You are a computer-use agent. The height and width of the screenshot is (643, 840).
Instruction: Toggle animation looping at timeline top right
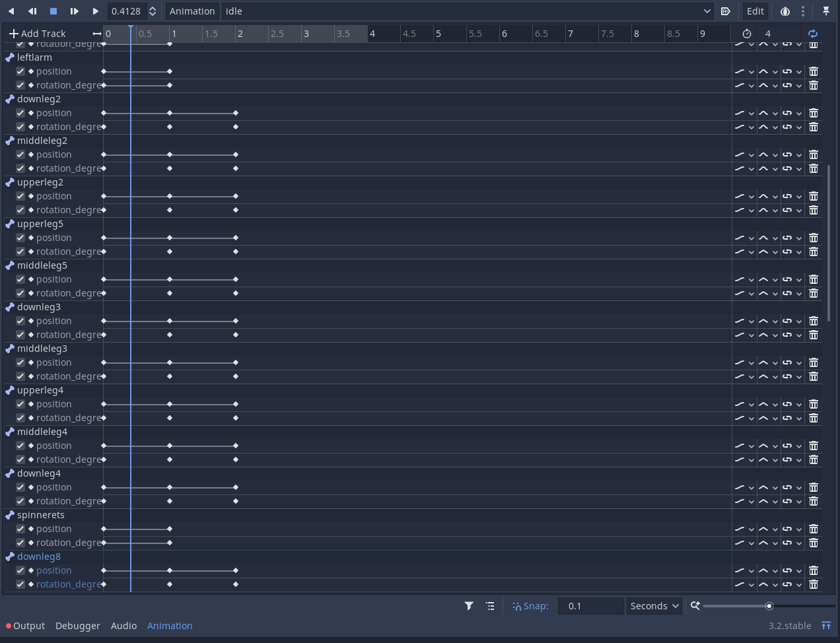click(813, 33)
